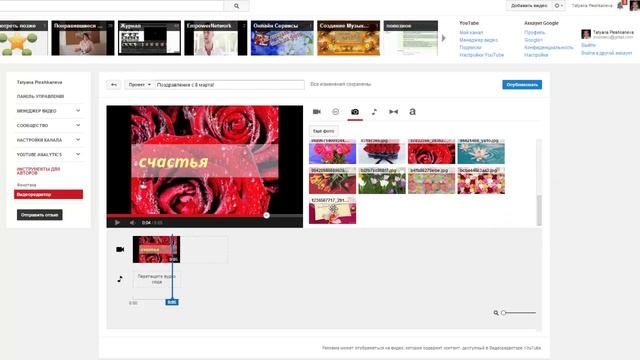The height and width of the screenshot is (360, 640).
Task: Open the user avatar at top right corner
Action: click(x=634, y=5)
